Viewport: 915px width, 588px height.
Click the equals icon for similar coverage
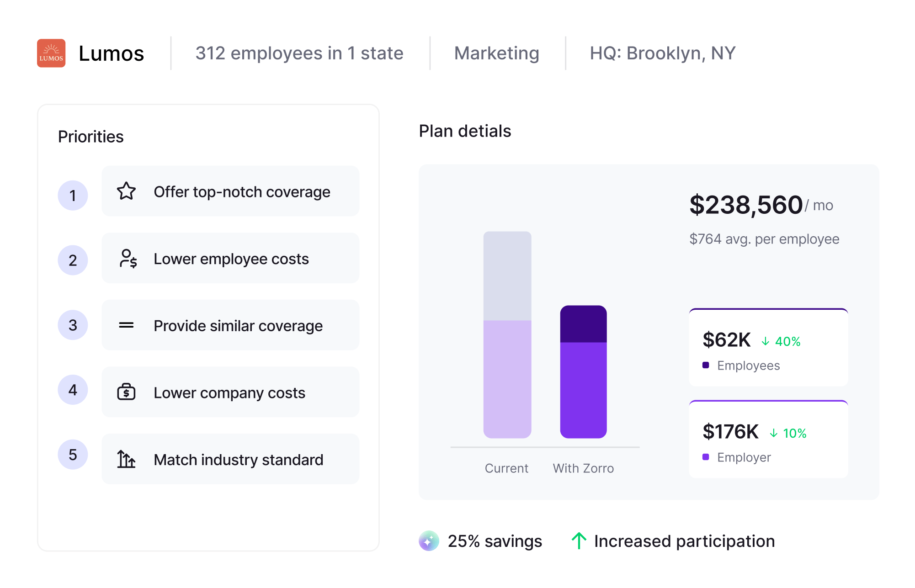[126, 325]
